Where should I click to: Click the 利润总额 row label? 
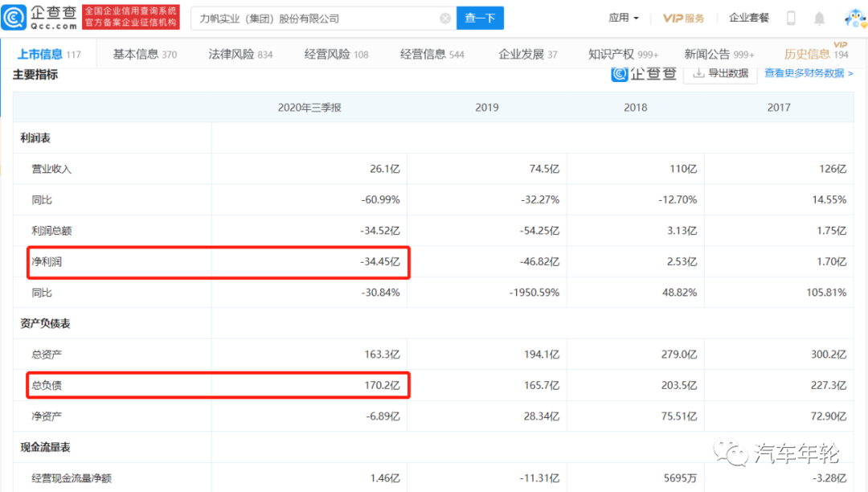(51, 231)
